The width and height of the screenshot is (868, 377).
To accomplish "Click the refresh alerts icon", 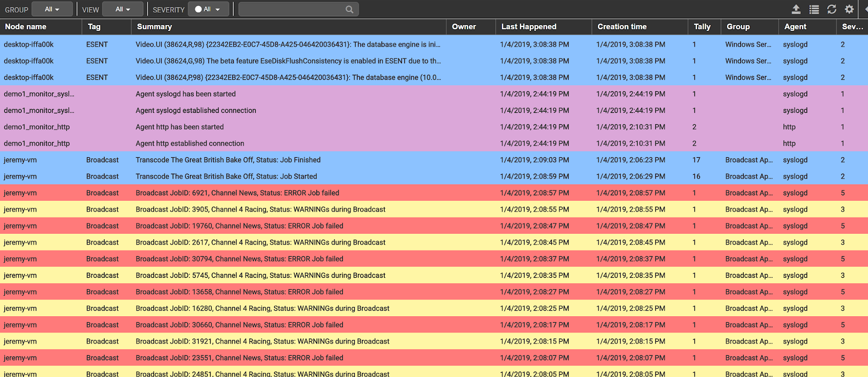I will point(832,9).
